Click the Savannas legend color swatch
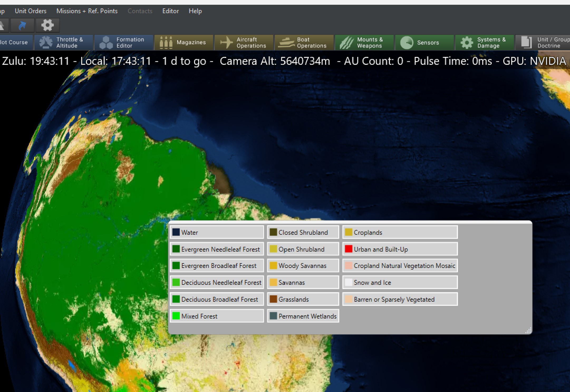 pos(273,282)
